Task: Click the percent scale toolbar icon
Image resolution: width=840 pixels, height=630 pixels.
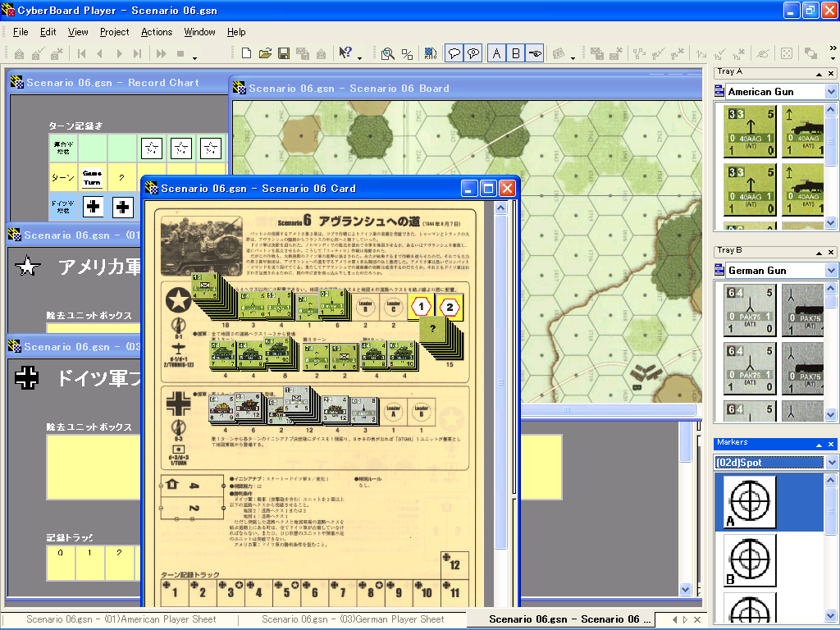Action: coord(407,53)
